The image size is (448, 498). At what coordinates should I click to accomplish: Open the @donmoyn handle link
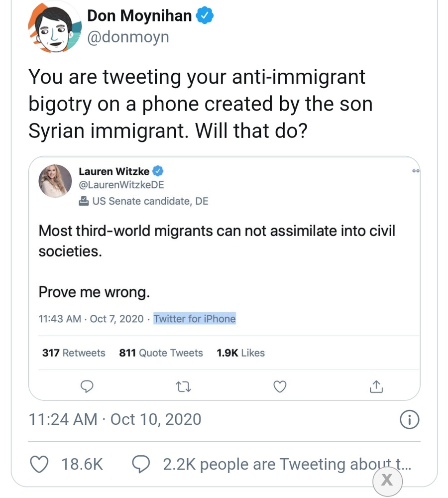pyautogui.click(x=128, y=37)
